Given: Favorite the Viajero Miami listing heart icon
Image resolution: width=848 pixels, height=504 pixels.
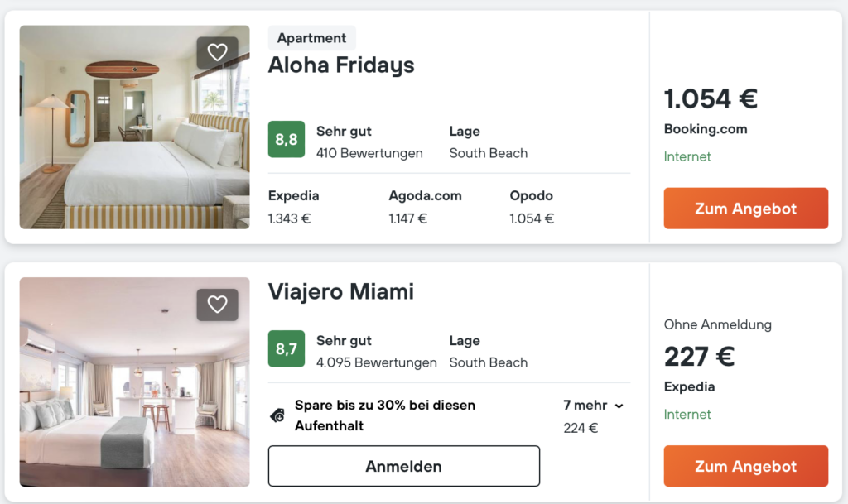Looking at the screenshot, I should (217, 305).
